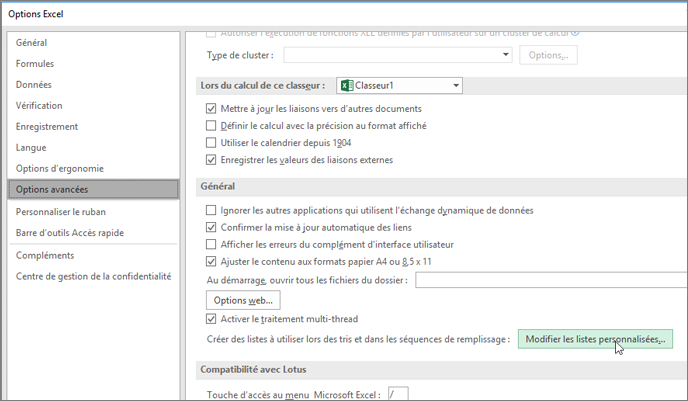Enable Définir le calcul avec la précision affichée
Image resolution: width=688 pixels, height=401 pixels.
click(211, 126)
